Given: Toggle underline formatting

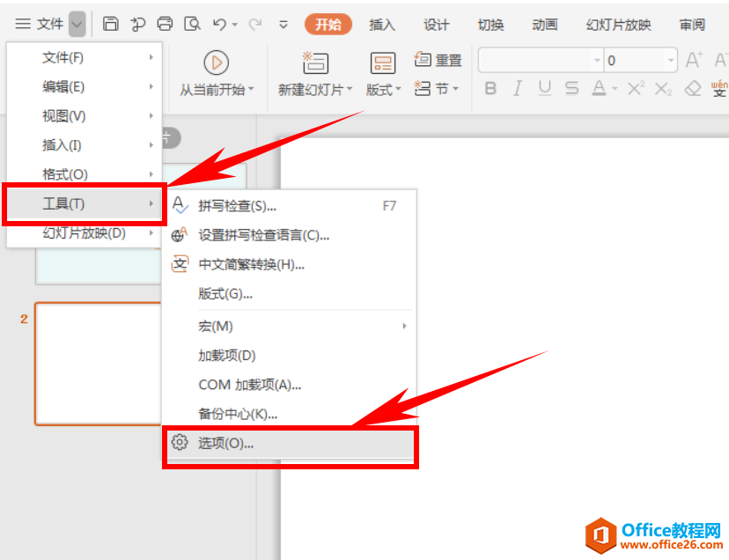Looking at the screenshot, I should coord(544,87).
